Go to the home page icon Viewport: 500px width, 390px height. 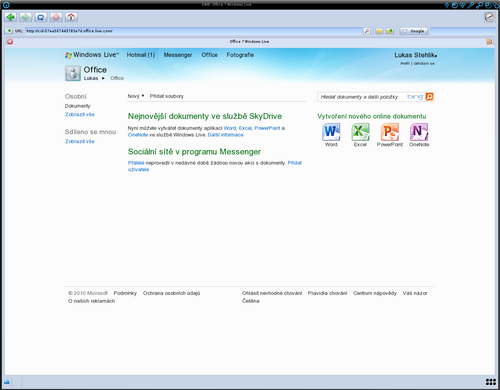tap(71, 17)
